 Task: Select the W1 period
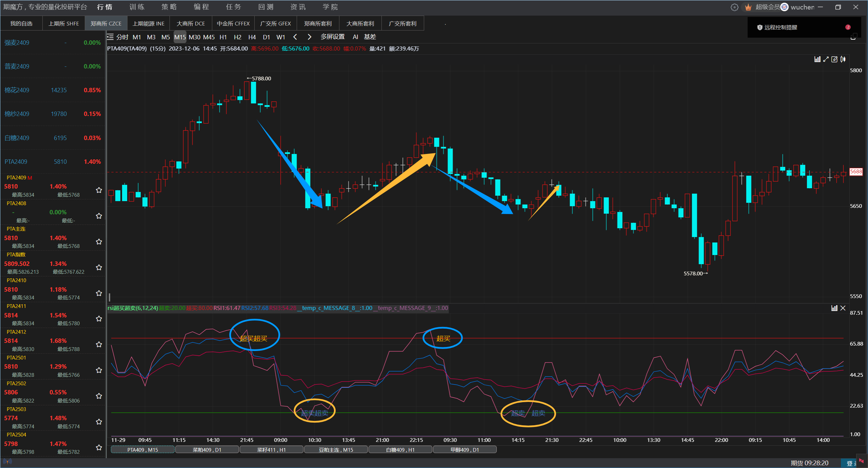(281, 37)
